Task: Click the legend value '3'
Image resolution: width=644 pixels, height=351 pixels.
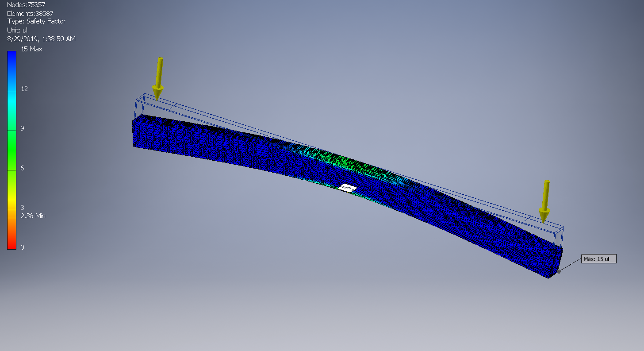Action: [x=23, y=207]
